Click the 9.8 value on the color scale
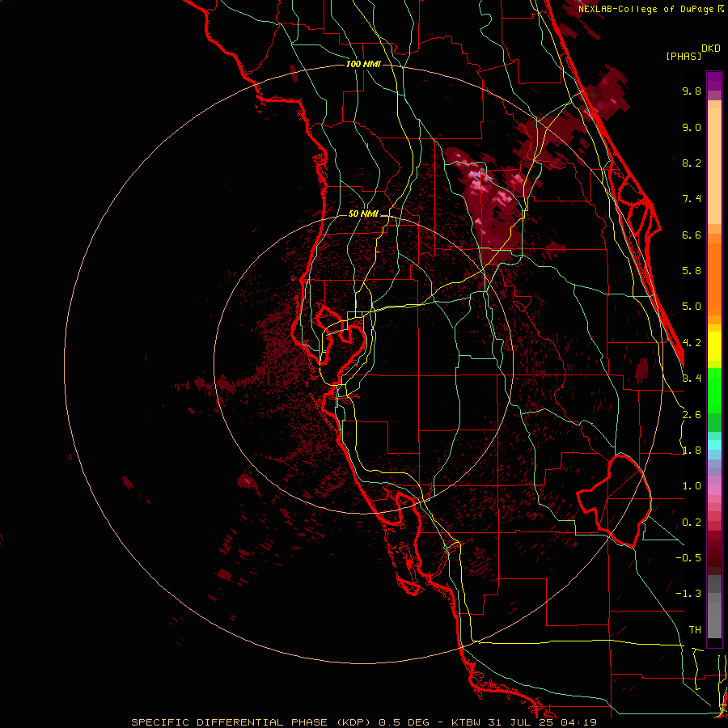This screenshot has width=728, height=728. [x=692, y=91]
